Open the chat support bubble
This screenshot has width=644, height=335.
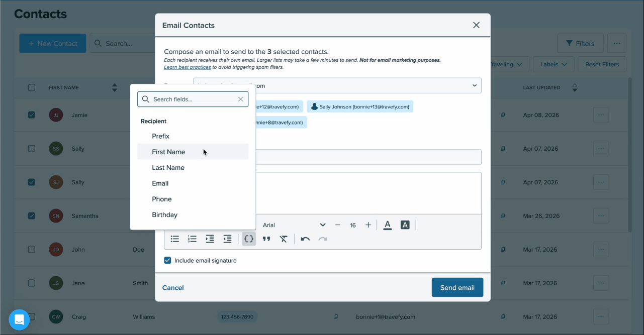coord(19,319)
